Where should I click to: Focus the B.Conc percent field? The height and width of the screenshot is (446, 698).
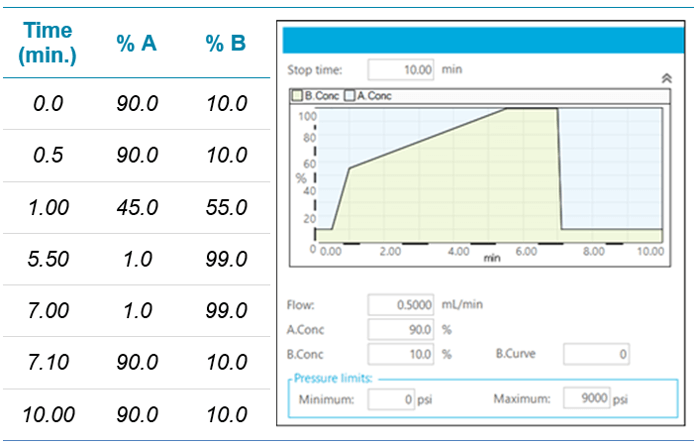(402, 353)
